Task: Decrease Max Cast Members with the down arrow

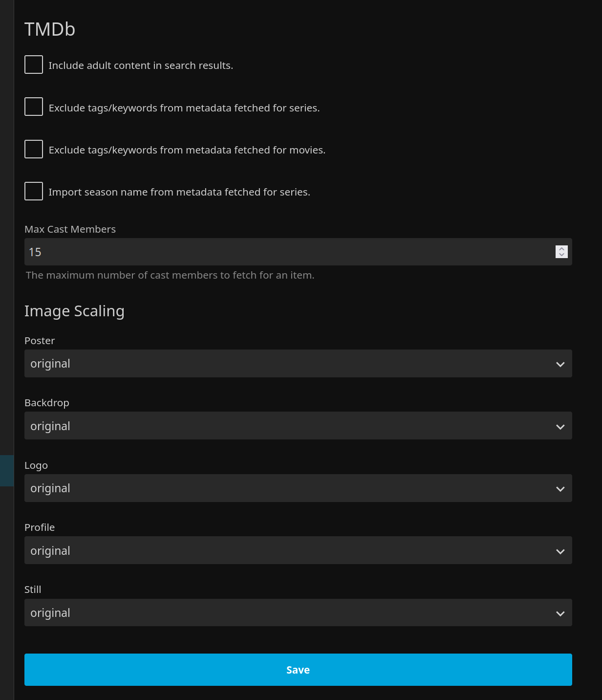Action: pyautogui.click(x=561, y=255)
